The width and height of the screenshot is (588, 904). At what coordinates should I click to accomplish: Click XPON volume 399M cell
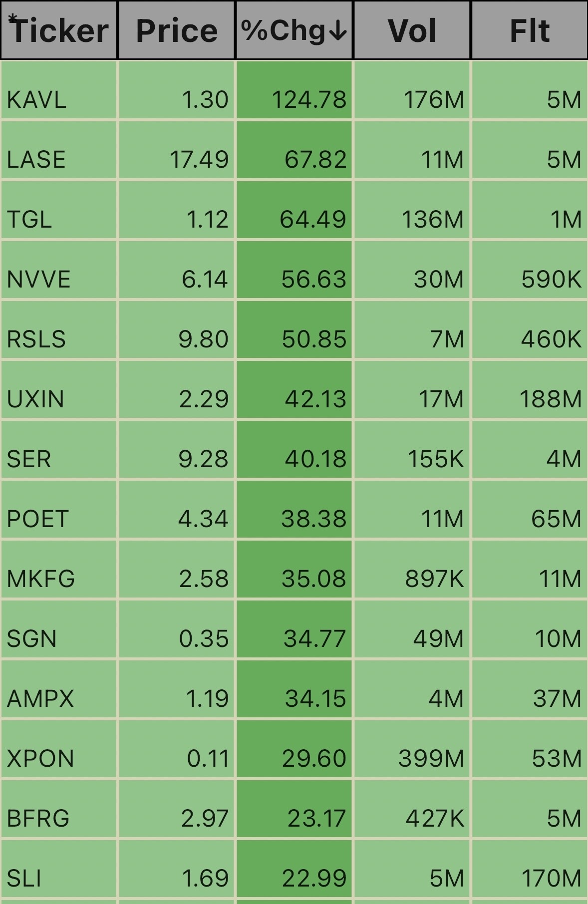412,749
